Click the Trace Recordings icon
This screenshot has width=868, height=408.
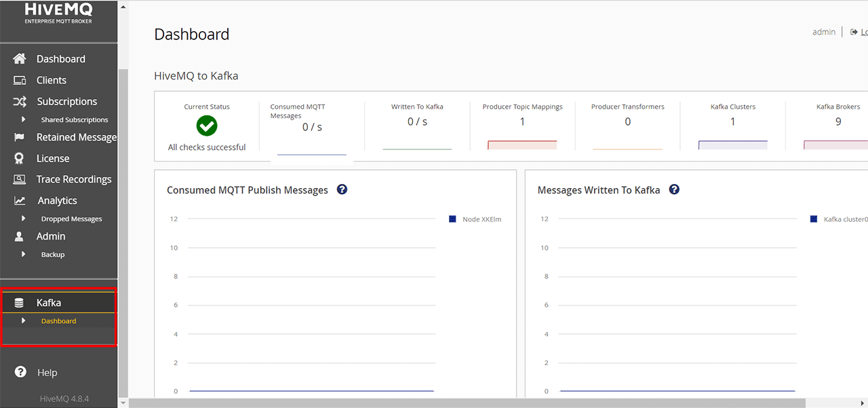pos(20,179)
